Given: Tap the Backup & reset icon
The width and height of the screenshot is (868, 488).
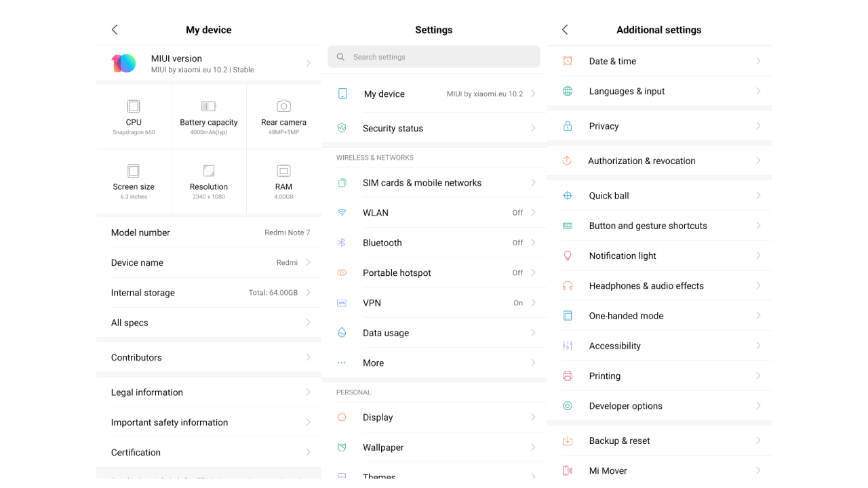Looking at the screenshot, I should [x=568, y=441].
